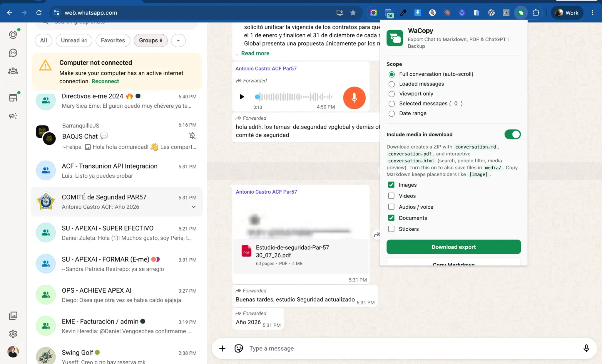This screenshot has height=364, width=602.
Task: Open chevron menu on COMITÉ de Seguridad chat
Action: 194,207
